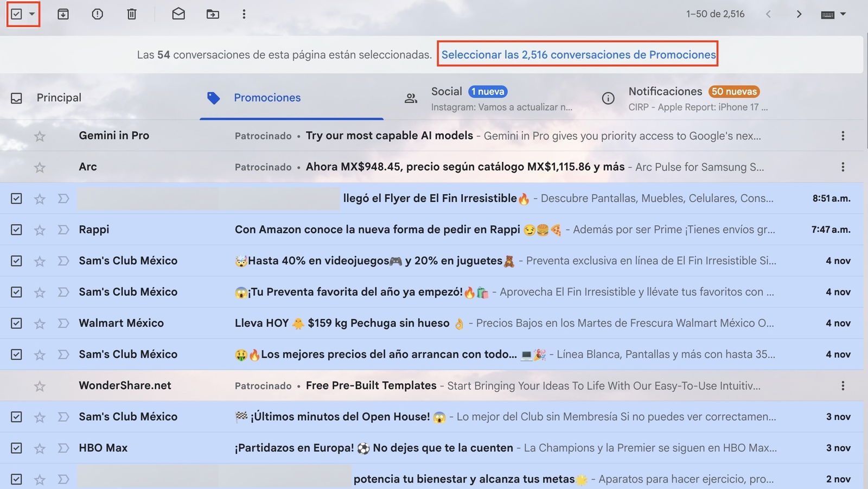
Task: Switch to the Principal tab
Action: pos(58,98)
